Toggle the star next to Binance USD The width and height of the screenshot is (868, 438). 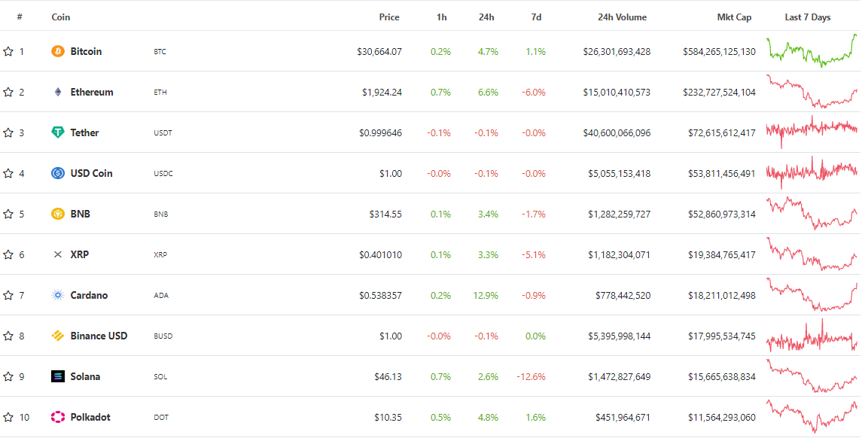(x=8, y=336)
